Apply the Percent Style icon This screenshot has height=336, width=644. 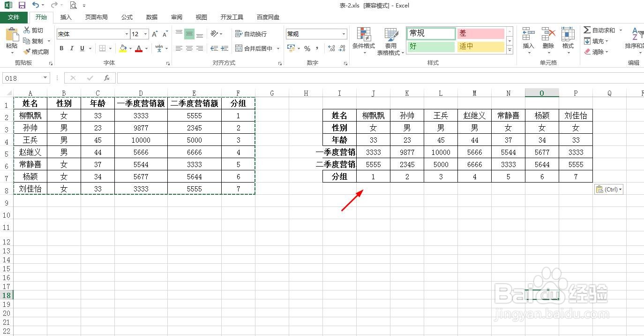[x=307, y=48]
